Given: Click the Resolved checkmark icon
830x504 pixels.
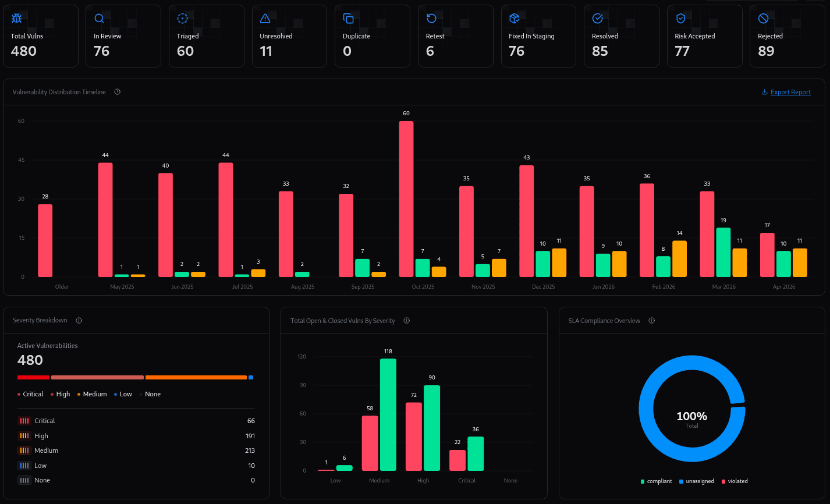Looking at the screenshot, I should [597, 19].
